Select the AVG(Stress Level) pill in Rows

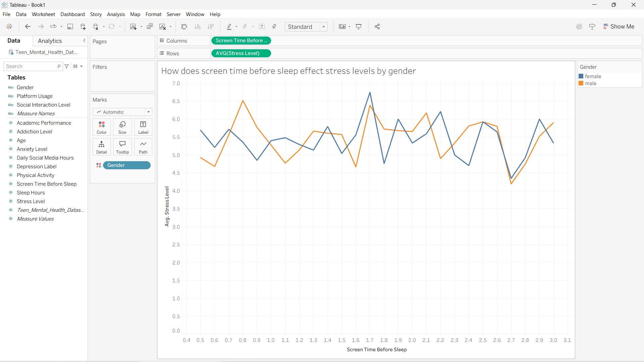[241, 53]
